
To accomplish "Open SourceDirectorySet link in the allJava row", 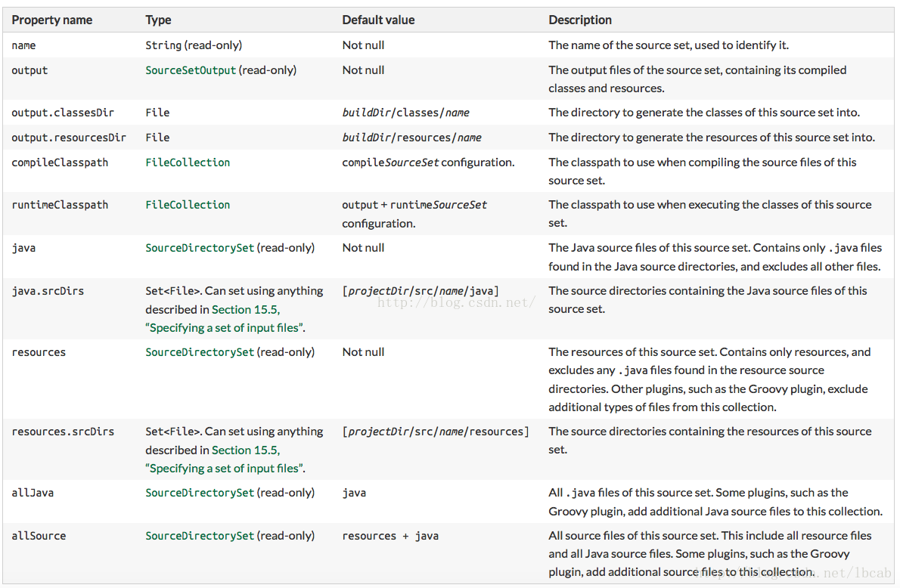I will pos(200,493).
